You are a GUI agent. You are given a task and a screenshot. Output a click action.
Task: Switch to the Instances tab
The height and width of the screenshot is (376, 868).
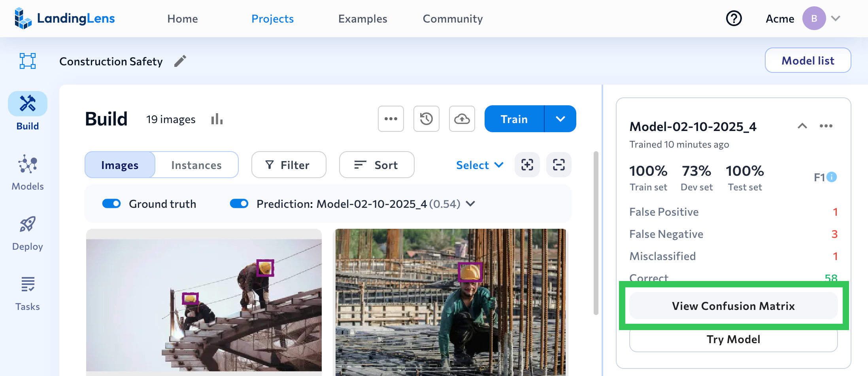196,165
